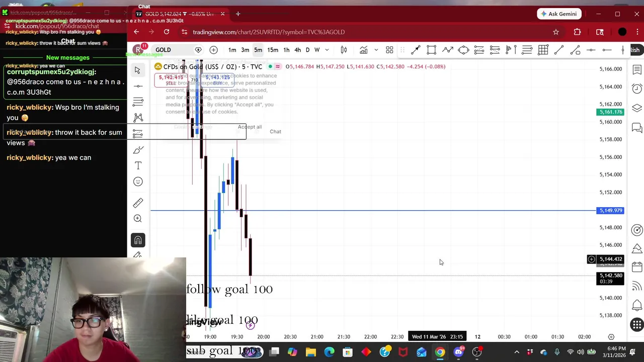
Task: Select the brush drawing tool
Action: [138, 150]
